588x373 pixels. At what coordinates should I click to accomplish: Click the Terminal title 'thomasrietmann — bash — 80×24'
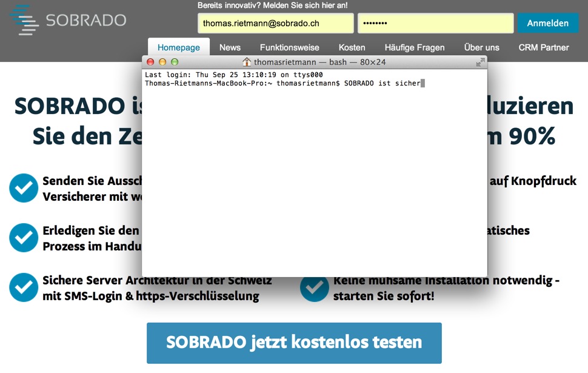(x=319, y=62)
